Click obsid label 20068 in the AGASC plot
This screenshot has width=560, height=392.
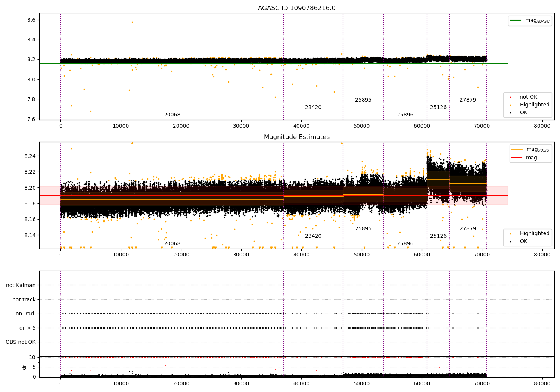172,115
